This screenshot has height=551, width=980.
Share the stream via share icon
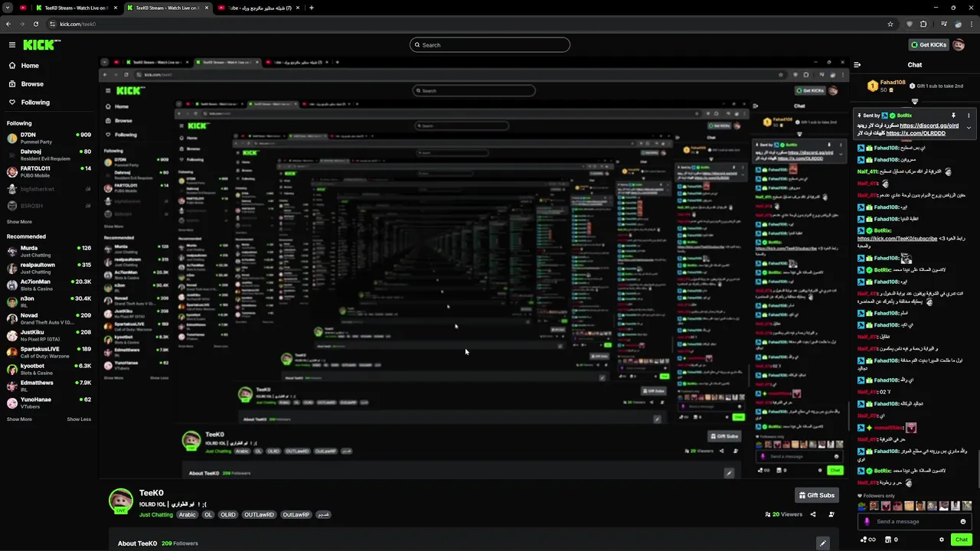pyautogui.click(x=813, y=514)
